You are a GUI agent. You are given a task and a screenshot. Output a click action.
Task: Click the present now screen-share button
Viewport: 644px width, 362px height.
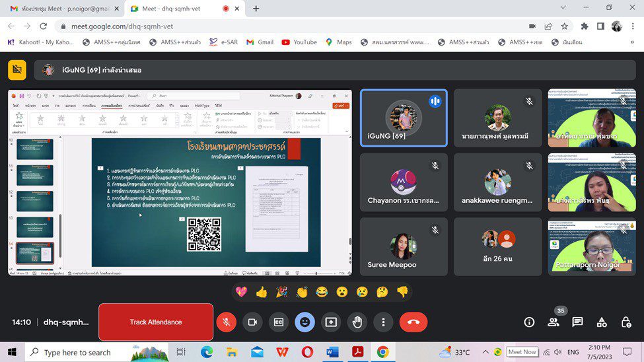click(x=331, y=322)
